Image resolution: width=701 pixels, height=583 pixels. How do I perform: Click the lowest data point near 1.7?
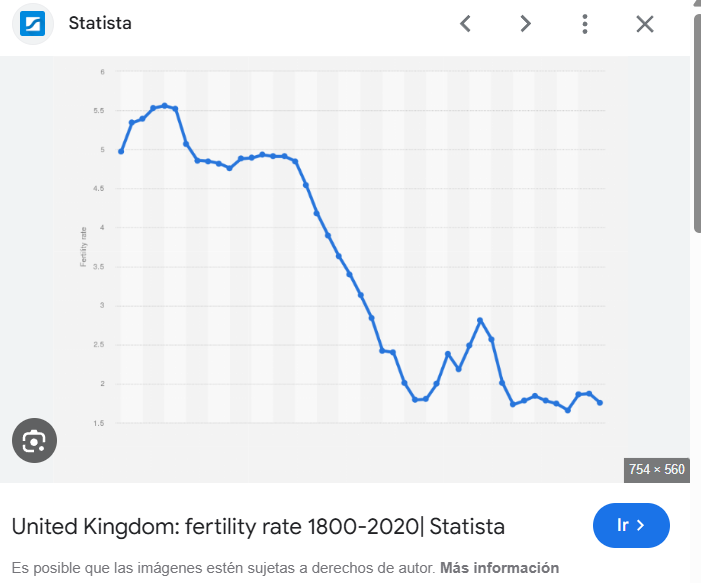[568, 410]
